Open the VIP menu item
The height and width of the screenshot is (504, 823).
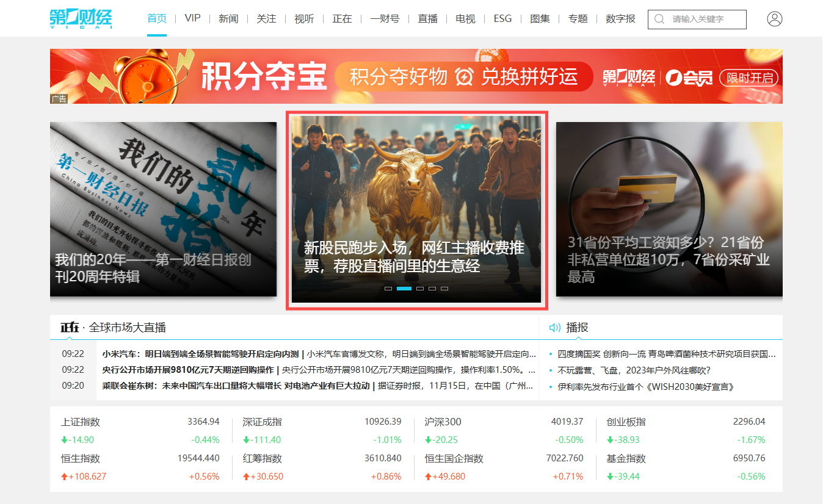point(192,18)
